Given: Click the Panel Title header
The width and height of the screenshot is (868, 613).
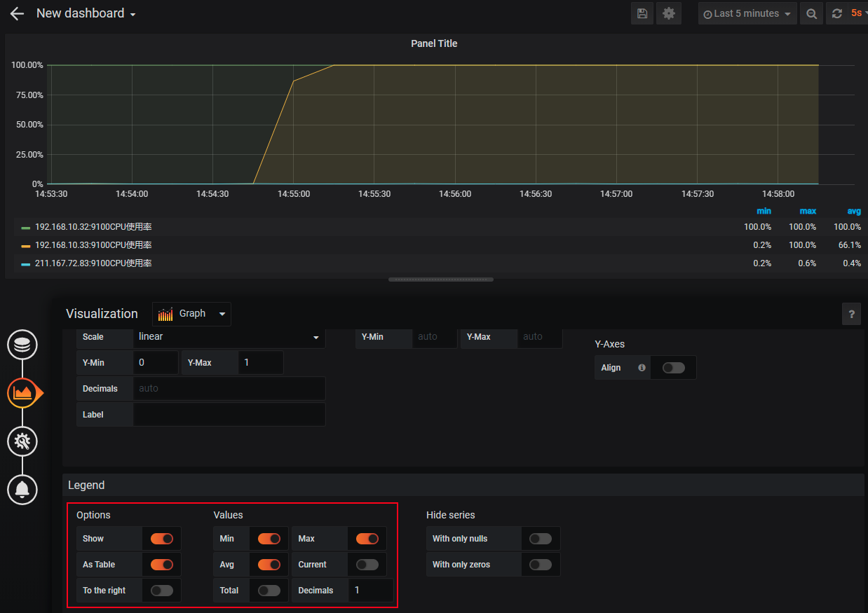Looking at the screenshot, I should [x=434, y=43].
